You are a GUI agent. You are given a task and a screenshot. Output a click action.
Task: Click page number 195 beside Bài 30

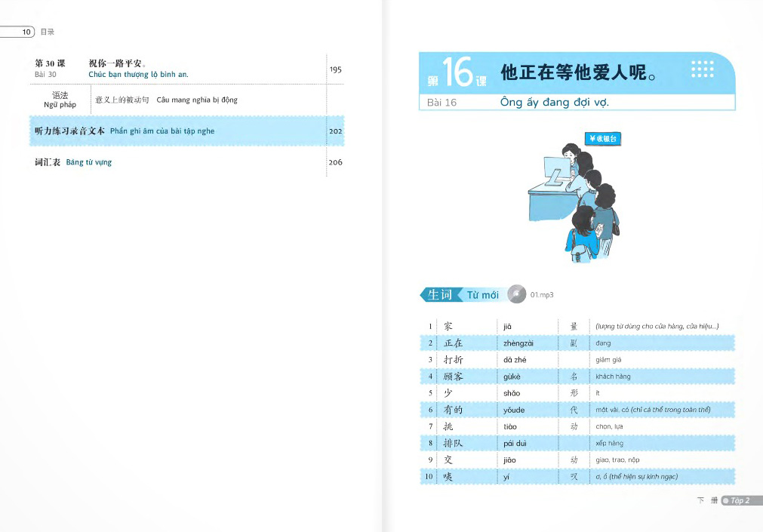pyautogui.click(x=335, y=69)
